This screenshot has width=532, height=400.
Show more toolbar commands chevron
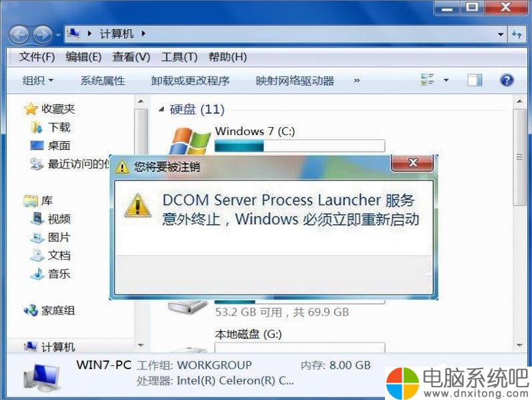pyautogui.click(x=357, y=80)
